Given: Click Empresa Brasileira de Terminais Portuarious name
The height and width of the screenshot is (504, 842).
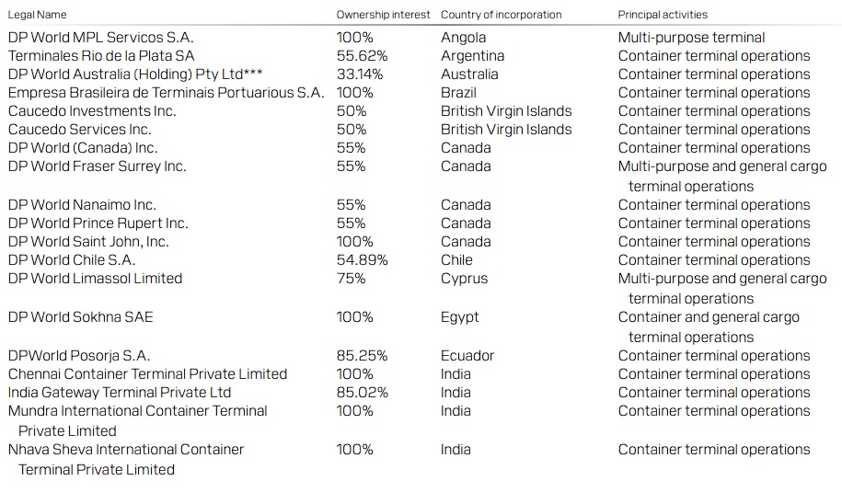Looking at the screenshot, I should click(166, 92).
